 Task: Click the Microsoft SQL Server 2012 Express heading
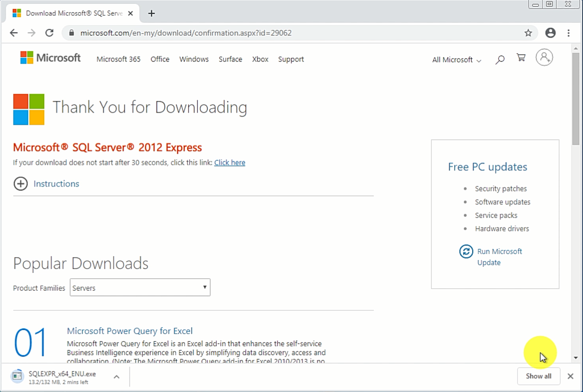pos(107,147)
